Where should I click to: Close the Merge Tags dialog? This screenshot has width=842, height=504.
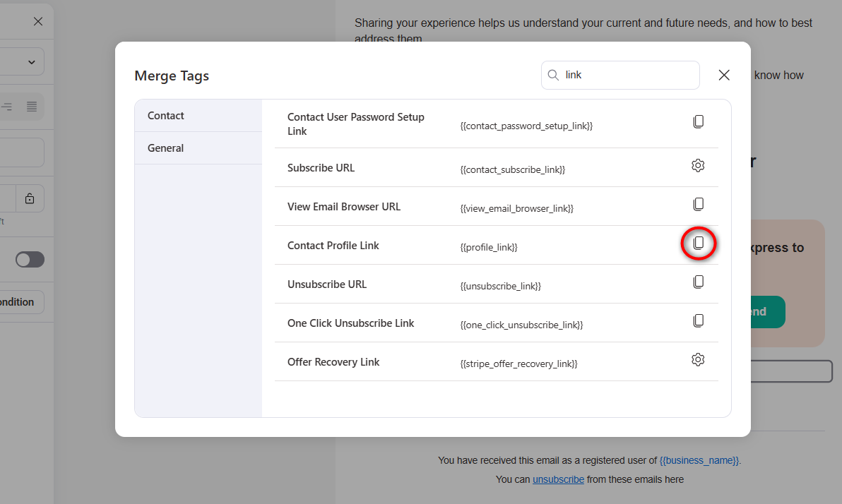723,75
